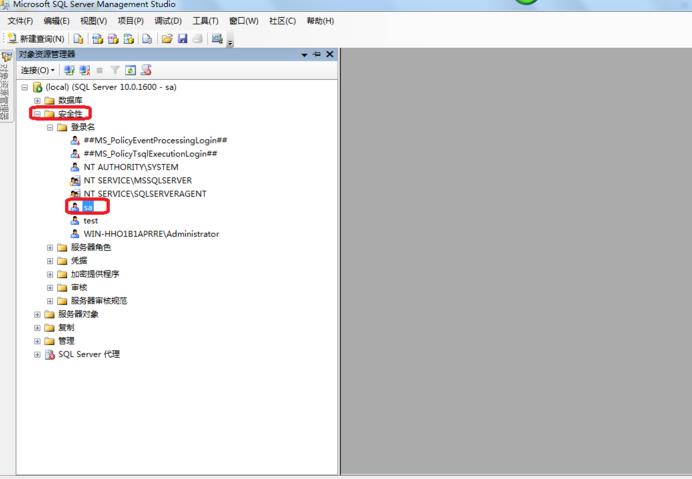Click the Connect Object Explorer icon beside 连接

click(69, 70)
